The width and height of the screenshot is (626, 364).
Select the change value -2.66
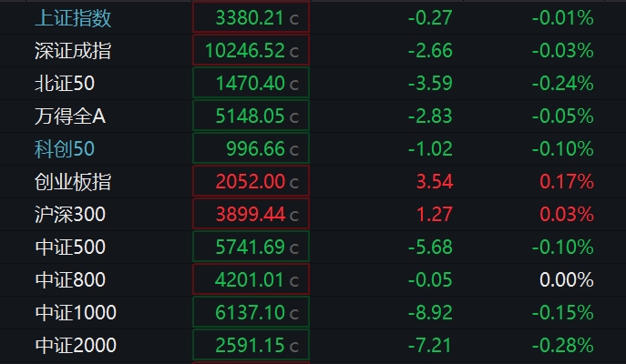click(x=430, y=51)
